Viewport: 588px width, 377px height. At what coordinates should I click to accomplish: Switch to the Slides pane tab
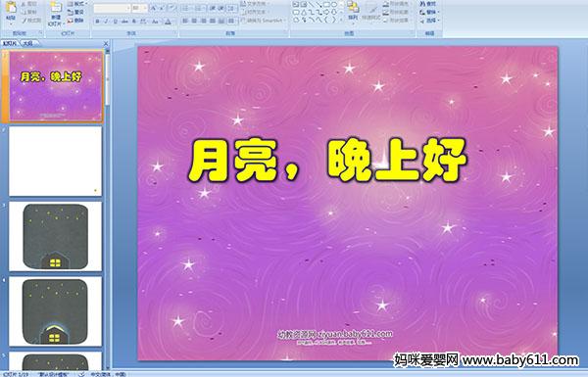coord(10,43)
